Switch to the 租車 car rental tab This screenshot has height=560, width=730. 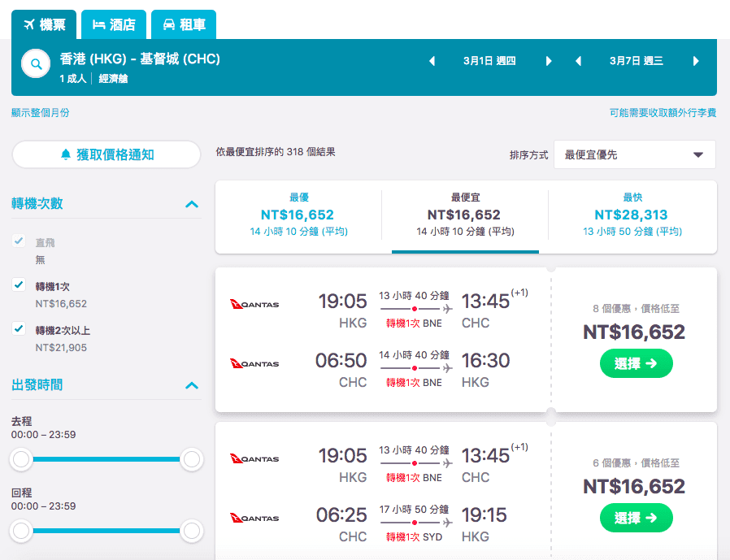(184, 24)
